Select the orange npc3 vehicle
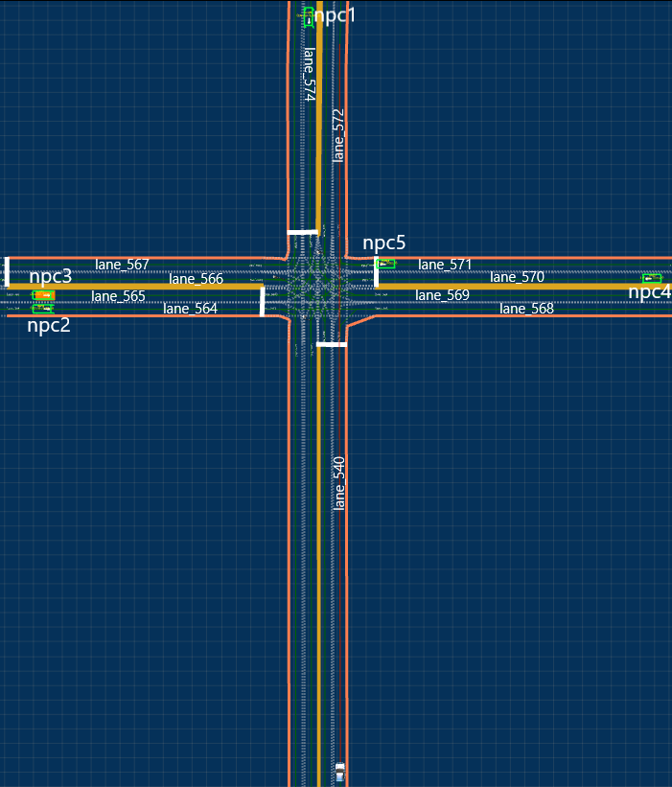The width and height of the screenshot is (672, 787). [43, 295]
